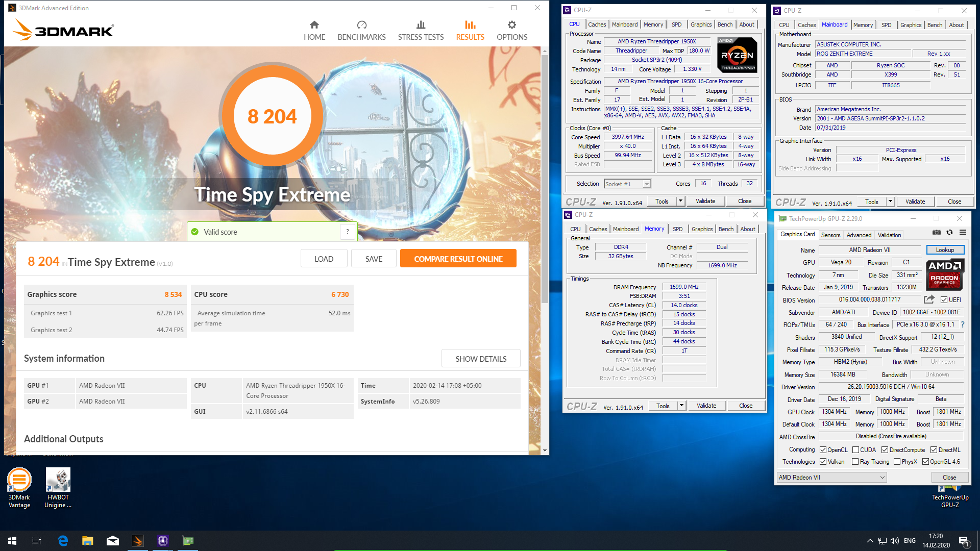Click the Lookup button in GPU-Z
980x551 pixels.
[x=945, y=250]
